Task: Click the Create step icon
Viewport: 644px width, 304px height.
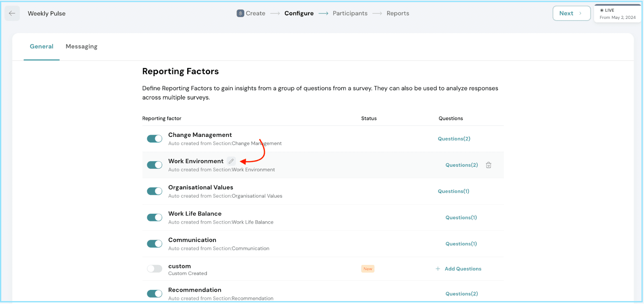Action: click(240, 13)
